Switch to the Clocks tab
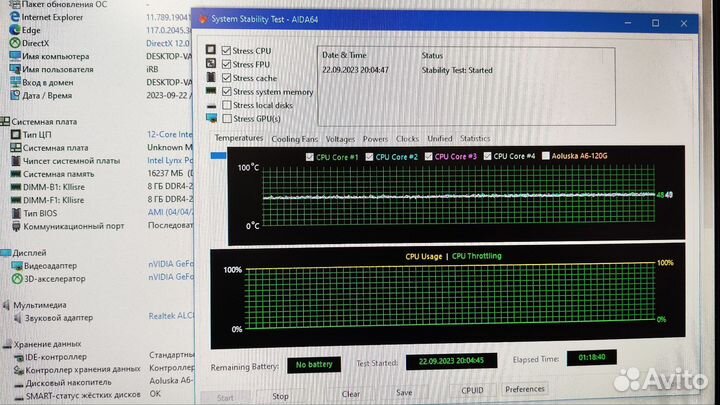The image size is (720, 405). click(x=407, y=139)
